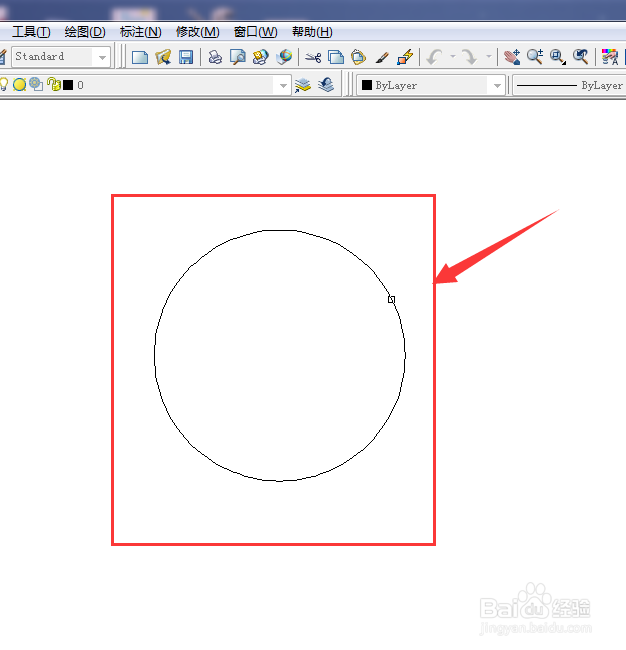Click Make Object's Layer Current icon

pyautogui.click(x=303, y=85)
